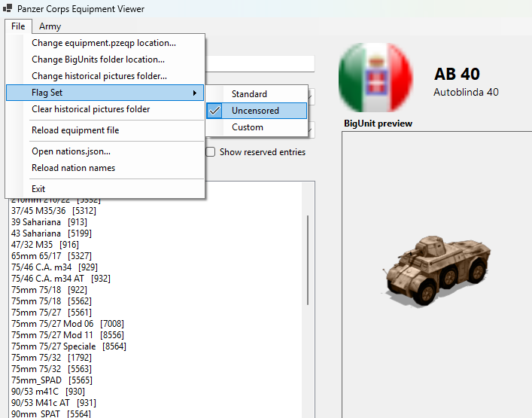This screenshot has height=418, width=532.
Task: Click the Italian flag nation icon
Action: click(375, 77)
